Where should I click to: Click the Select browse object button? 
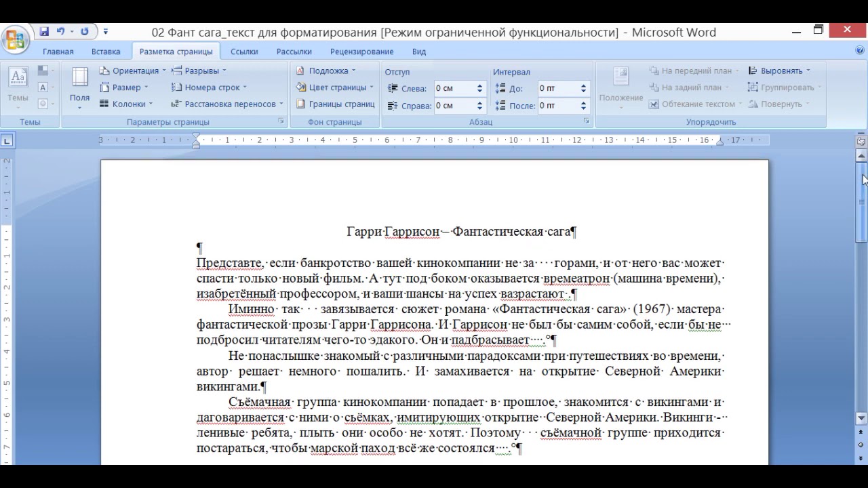(861, 445)
